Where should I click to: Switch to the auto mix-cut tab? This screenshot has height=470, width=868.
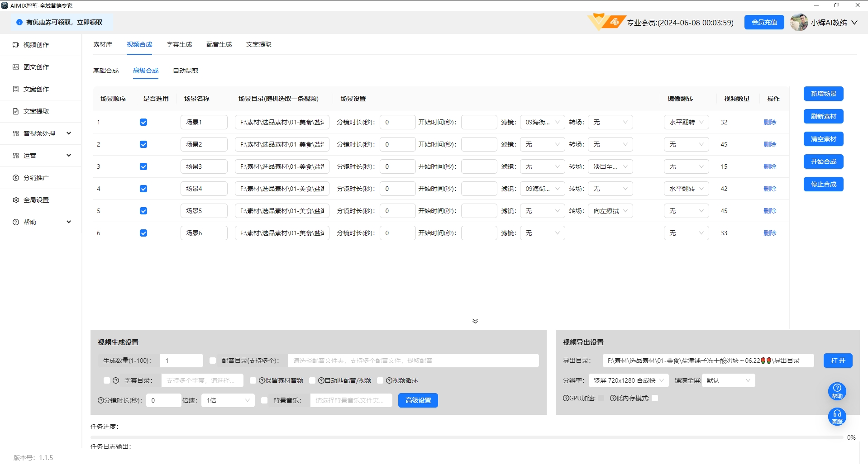point(186,71)
